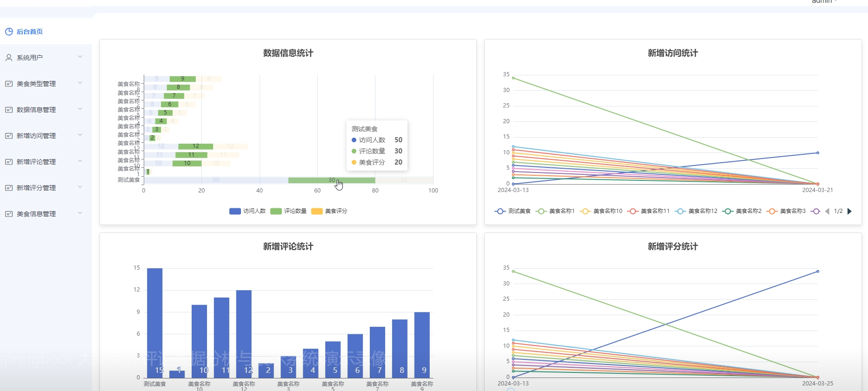This screenshot has height=391, width=868.
Task: Click the 新增评分管理 sidebar icon
Action: [x=9, y=188]
